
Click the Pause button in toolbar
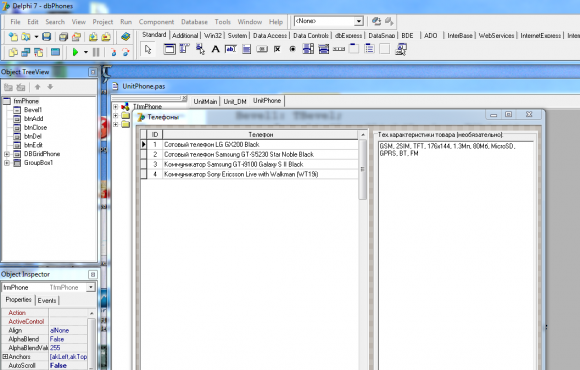coord(96,52)
